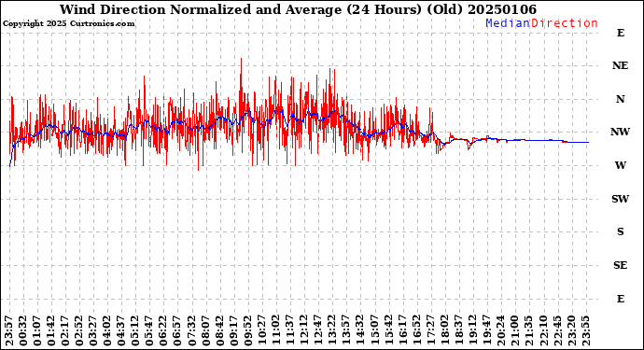Click the 08:07 time label
Screen dimensions: 644x350
205,331
